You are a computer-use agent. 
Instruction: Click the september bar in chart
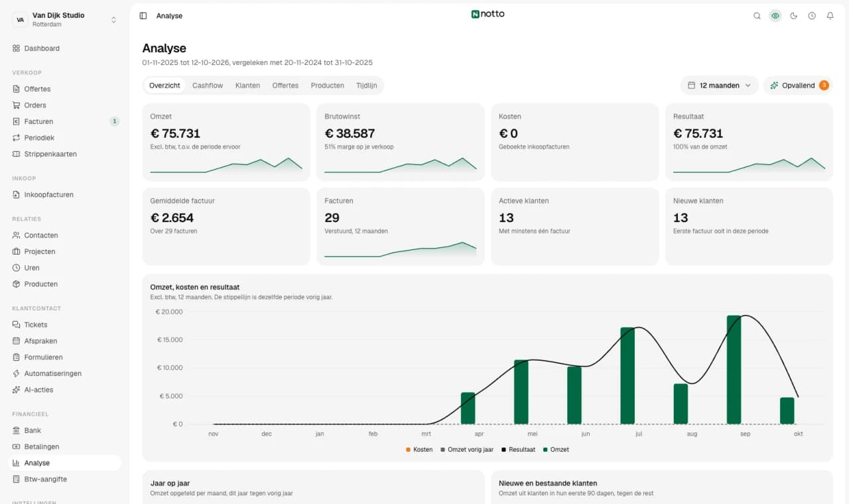click(x=734, y=369)
